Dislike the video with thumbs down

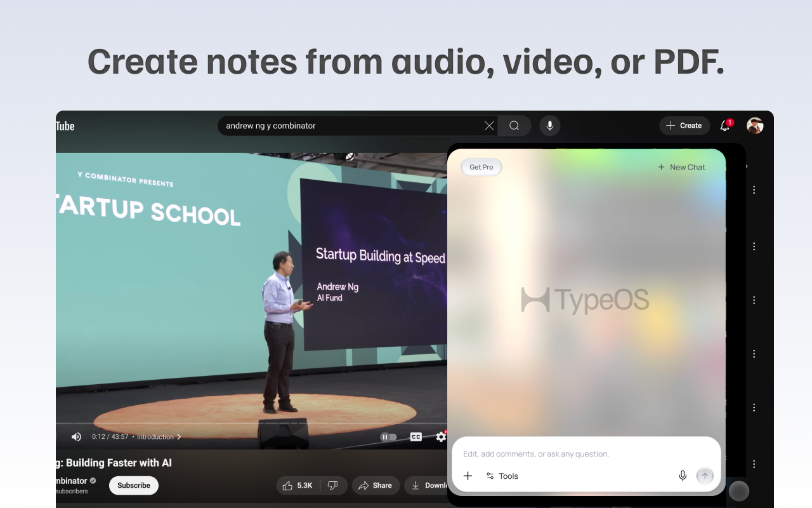[333, 485]
